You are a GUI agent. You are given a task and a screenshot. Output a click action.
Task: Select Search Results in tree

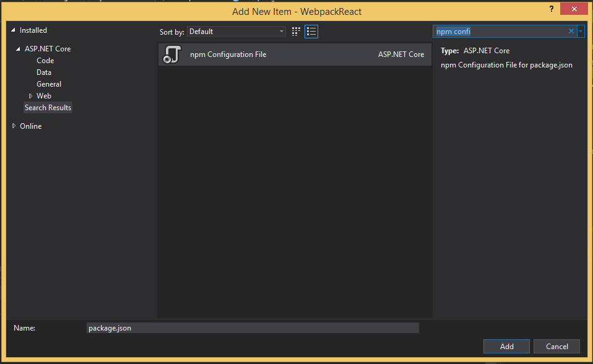[48, 108]
